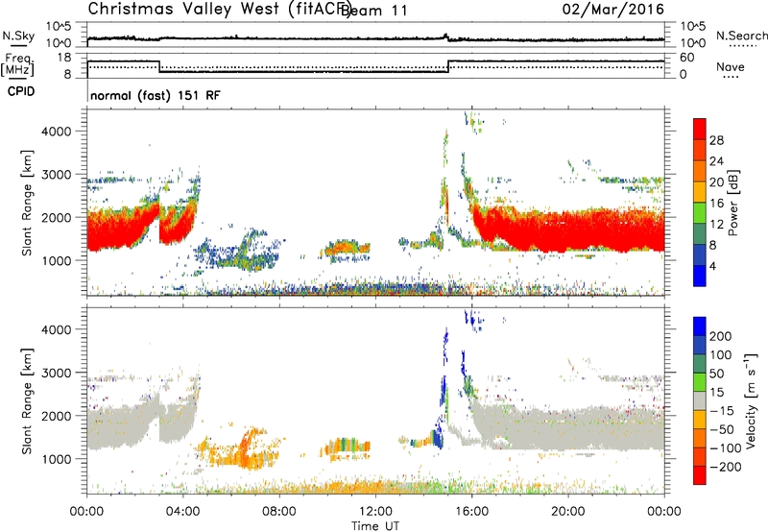Click the '28' tick on the power colorbar

tap(716, 140)
